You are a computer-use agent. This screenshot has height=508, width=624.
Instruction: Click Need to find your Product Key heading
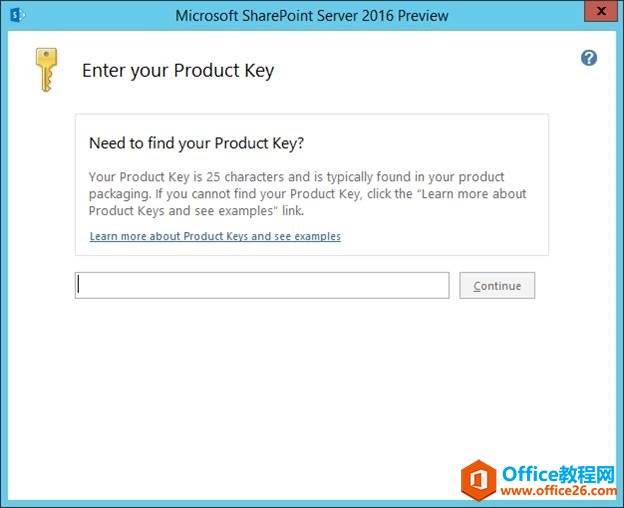tap(196, 143)
